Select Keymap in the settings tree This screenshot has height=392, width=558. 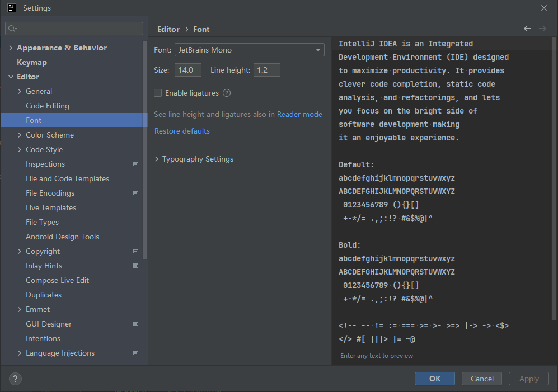32,63
